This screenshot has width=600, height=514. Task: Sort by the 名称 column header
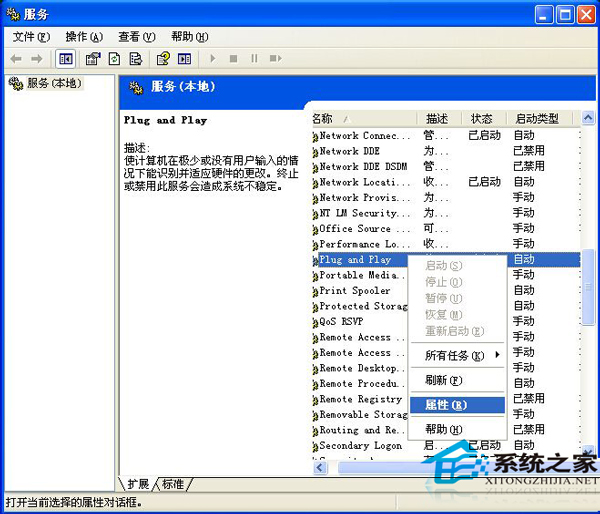coord(364,119)
